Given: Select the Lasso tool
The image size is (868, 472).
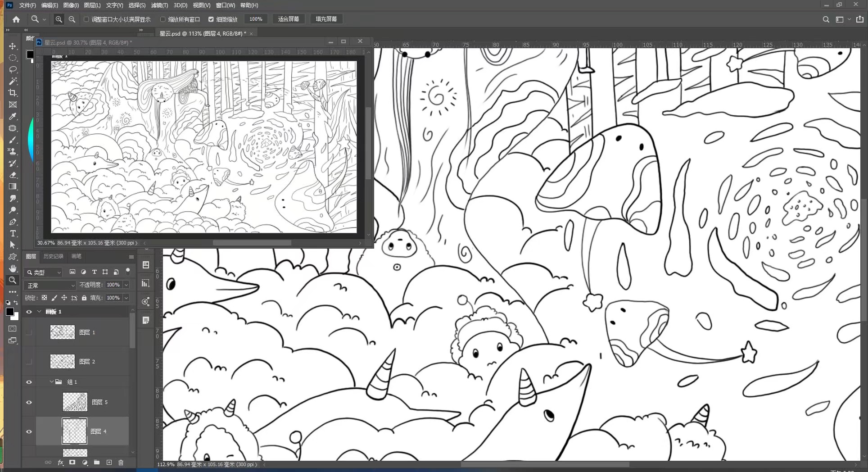Looking at the screenshot, I should tap(13, 70).
